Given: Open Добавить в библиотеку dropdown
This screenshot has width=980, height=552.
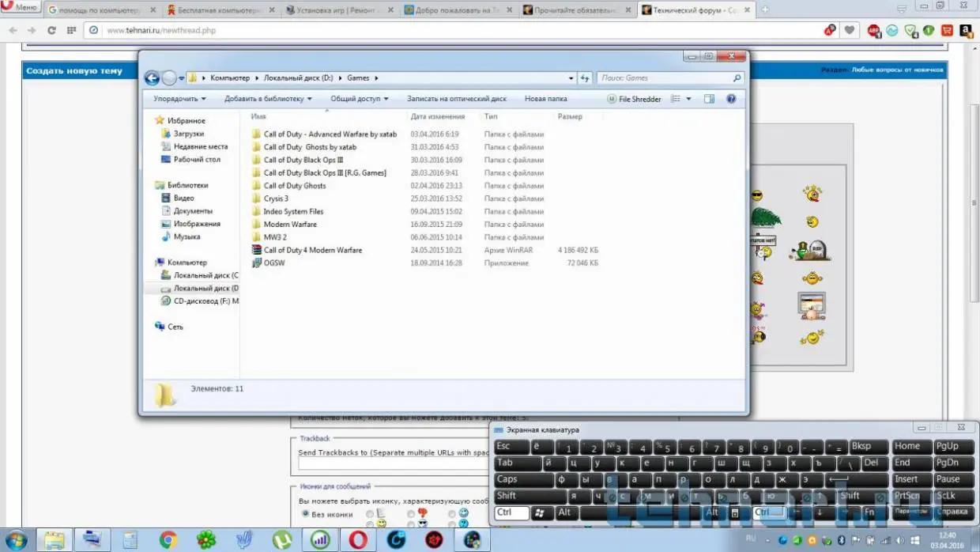Looking at the screenshot, I should coord(268,99).
